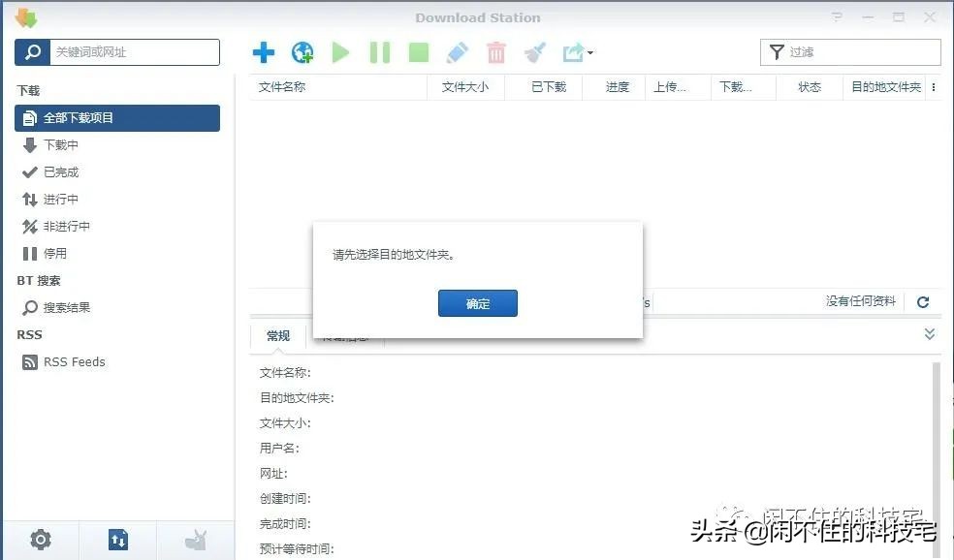The height and width of the screenshot is (560, 954).
Task: Pause downloads using the pause icon
Action: tap(380, 52)
